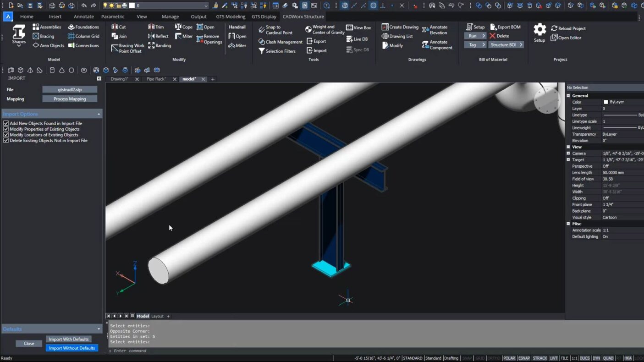Click the Clash Management icon
644x362 pixels.
[261, 42]
